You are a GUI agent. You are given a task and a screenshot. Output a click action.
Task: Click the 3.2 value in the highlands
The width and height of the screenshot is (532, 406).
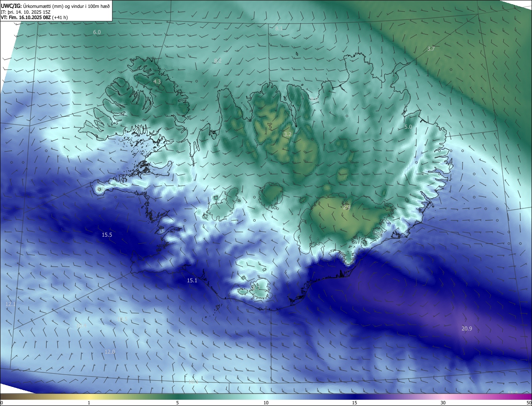click(288, 135)
